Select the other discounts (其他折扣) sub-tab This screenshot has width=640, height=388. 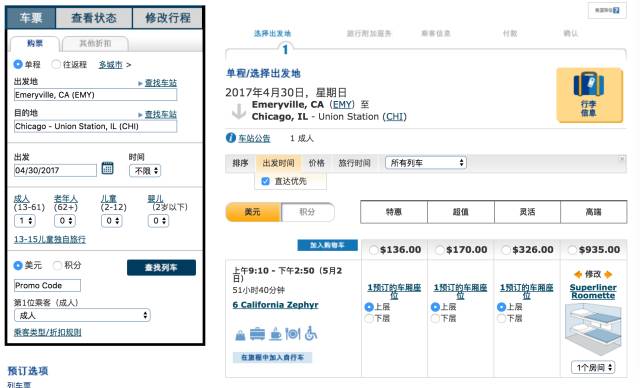95,44
